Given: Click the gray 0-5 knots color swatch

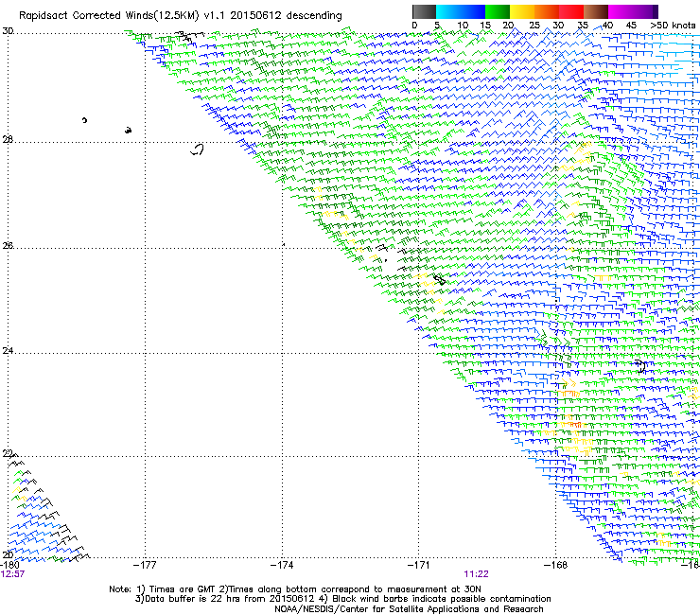Looking at the screenshot, I should (424, 11).
